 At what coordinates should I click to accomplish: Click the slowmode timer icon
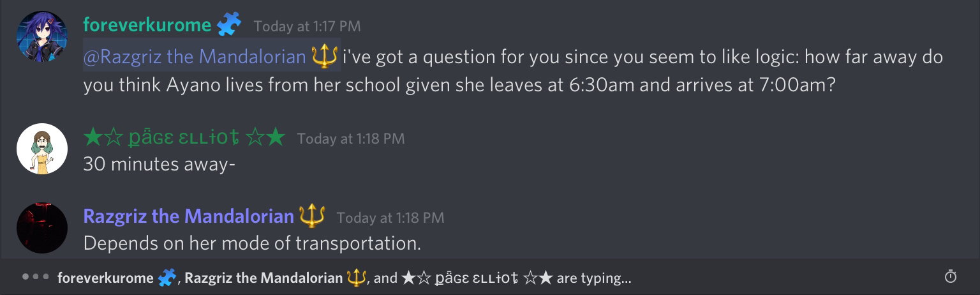(950, 277)
